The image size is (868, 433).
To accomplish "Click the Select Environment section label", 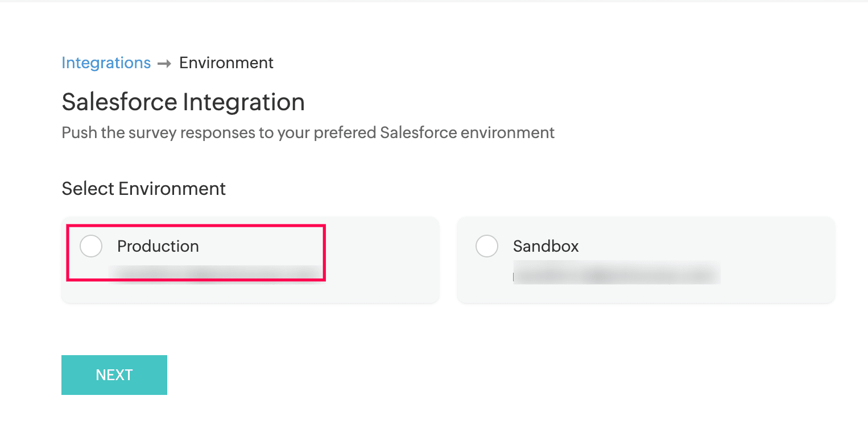I will pyautogui.click(x=143, y=189).
